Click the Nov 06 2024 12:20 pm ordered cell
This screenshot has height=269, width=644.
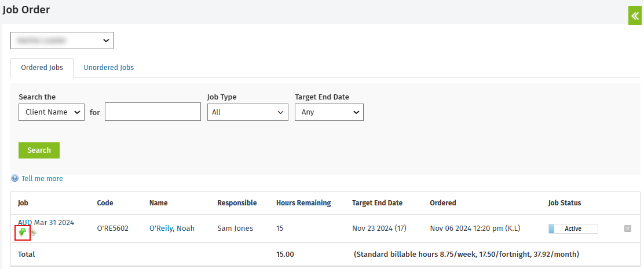point(475,229)
